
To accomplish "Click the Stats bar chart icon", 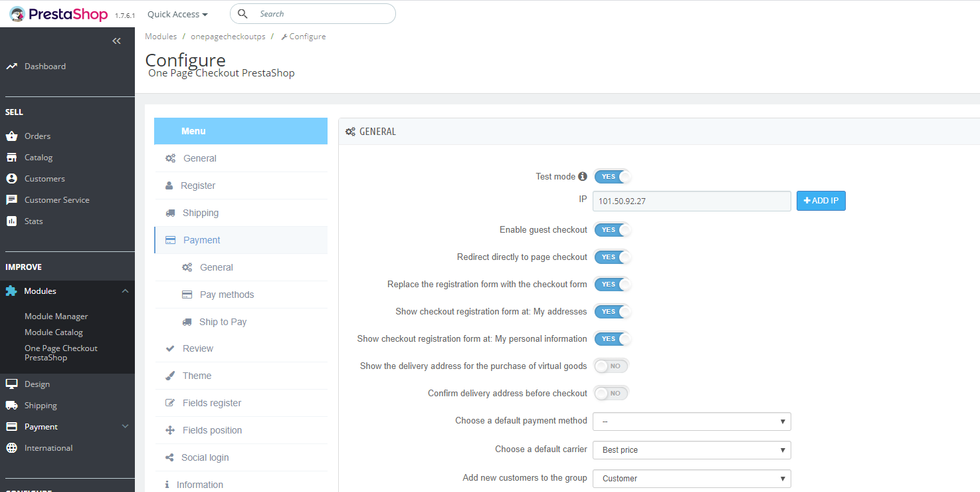I will point(11,221).
